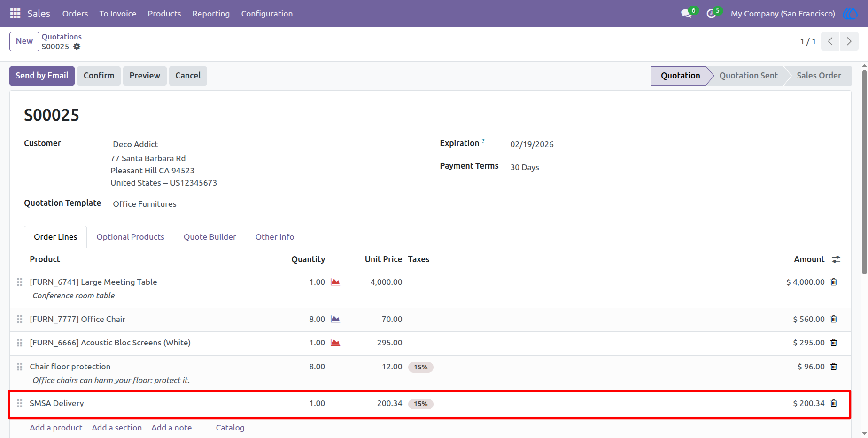Click the forecast chart icon for Office Chair

[335, 319]
